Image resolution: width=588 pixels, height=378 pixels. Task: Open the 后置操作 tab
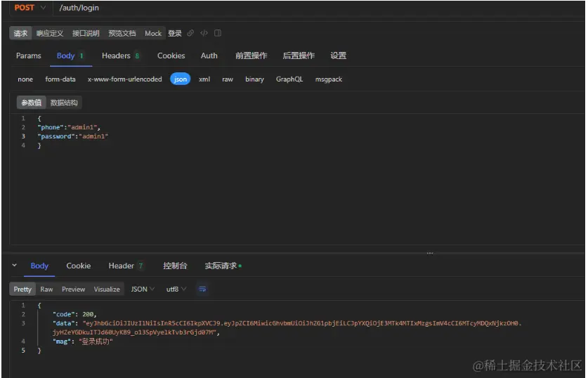click(x=299, y=56)
